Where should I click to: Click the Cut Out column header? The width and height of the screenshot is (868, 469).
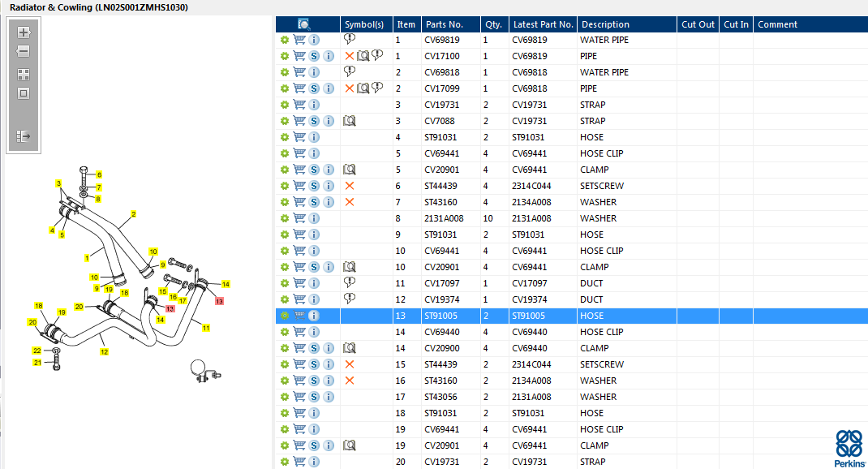pos(698,24)
